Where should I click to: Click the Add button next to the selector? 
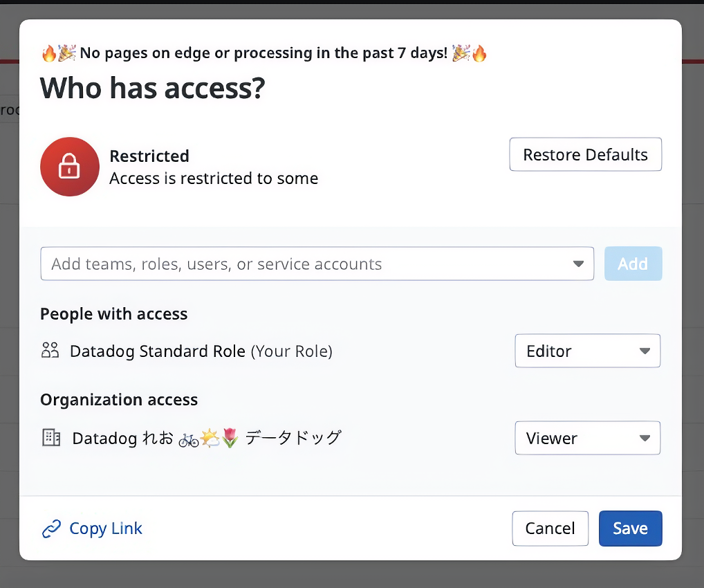[x=633, y=264]
